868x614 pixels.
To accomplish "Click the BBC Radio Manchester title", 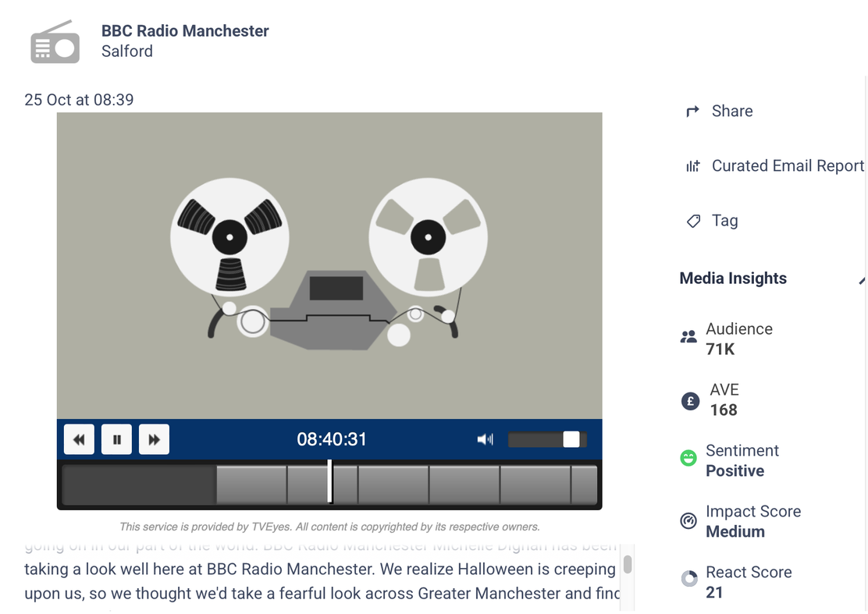I will [185, 31].
